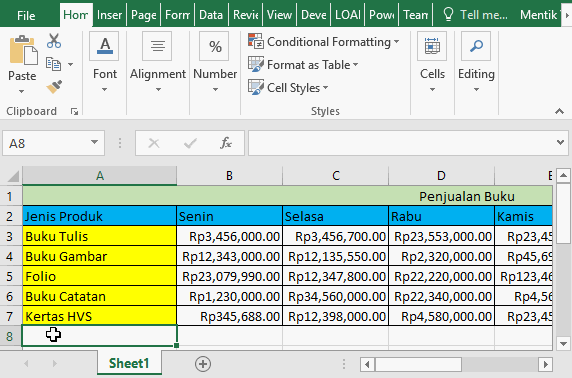Image resolution: width=572 pixels, height=378 pixels.
Task: Collapse the ribbon with caret arrow
Action: click(559, 111)
